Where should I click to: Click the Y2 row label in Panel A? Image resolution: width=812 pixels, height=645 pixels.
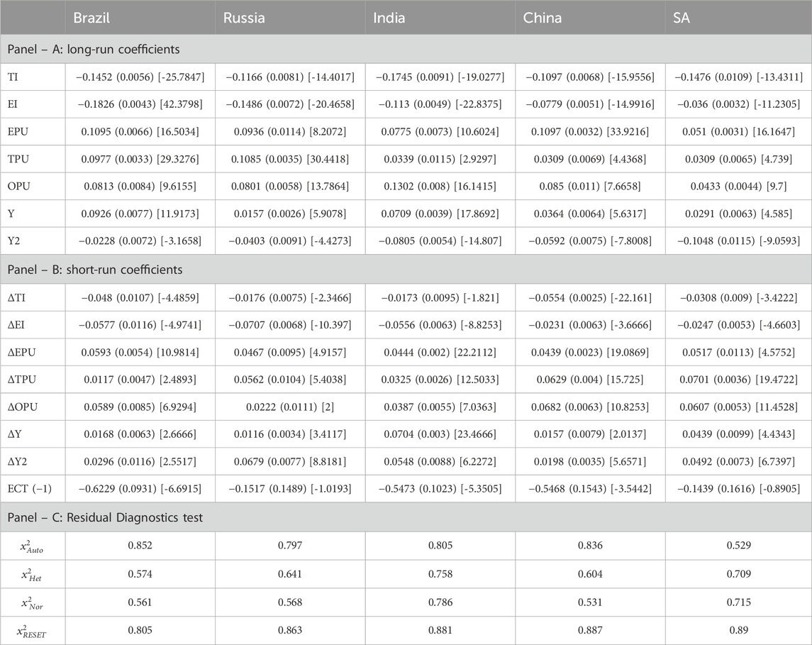[x=13, y=241]
